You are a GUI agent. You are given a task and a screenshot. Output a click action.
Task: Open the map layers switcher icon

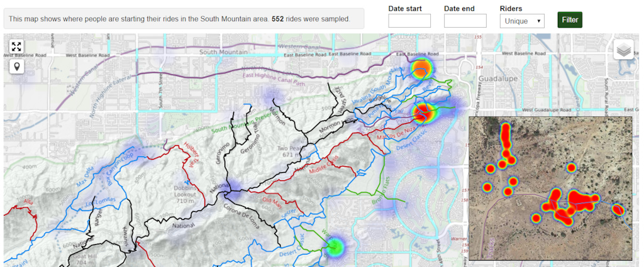[x=624, y=50]
